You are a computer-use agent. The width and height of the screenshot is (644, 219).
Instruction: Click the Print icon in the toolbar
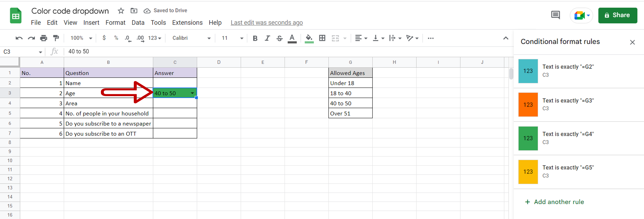tap(44, 38)
